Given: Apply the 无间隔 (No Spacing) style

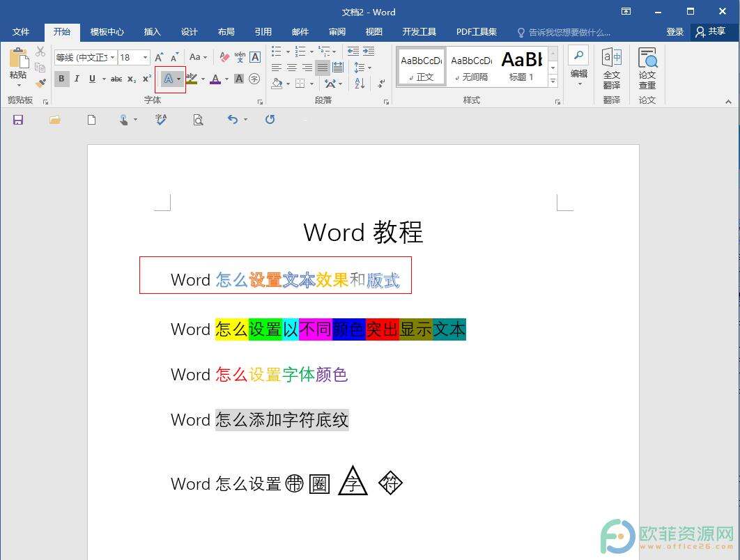Looking at the screenshot, I should tap(472, 67).
